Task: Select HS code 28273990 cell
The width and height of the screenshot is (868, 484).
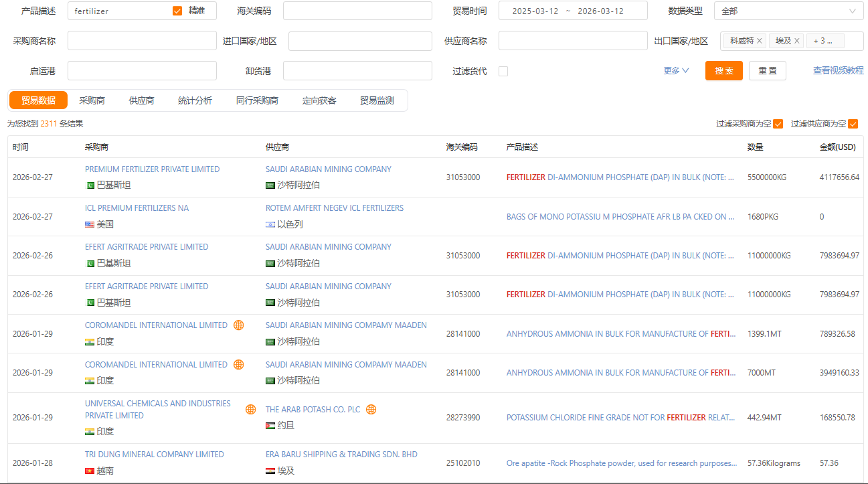Action: point(463,418)
